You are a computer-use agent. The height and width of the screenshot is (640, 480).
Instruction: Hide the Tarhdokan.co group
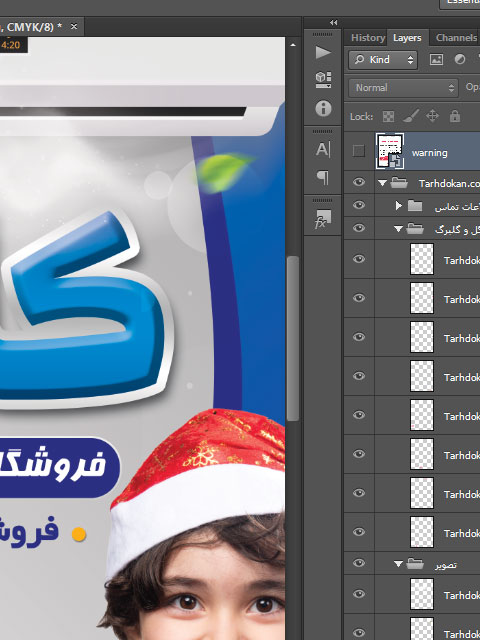[359, 182]
